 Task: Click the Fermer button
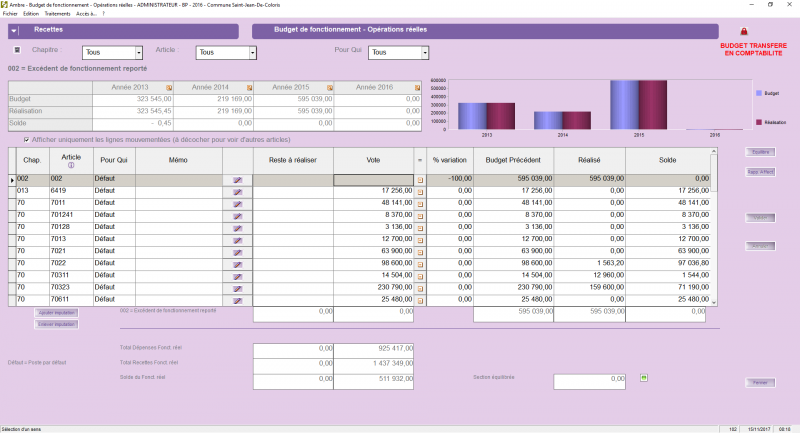[760, 383]
